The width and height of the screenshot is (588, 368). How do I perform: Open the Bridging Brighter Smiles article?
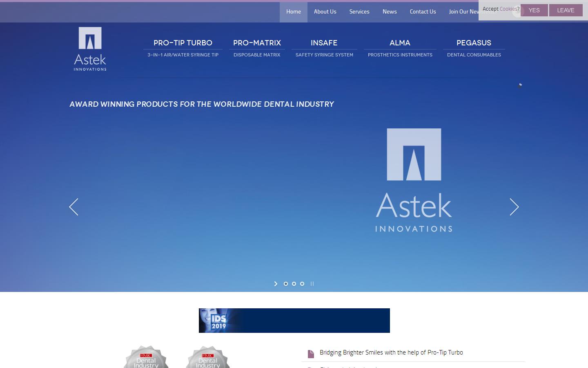click(391, 352)
